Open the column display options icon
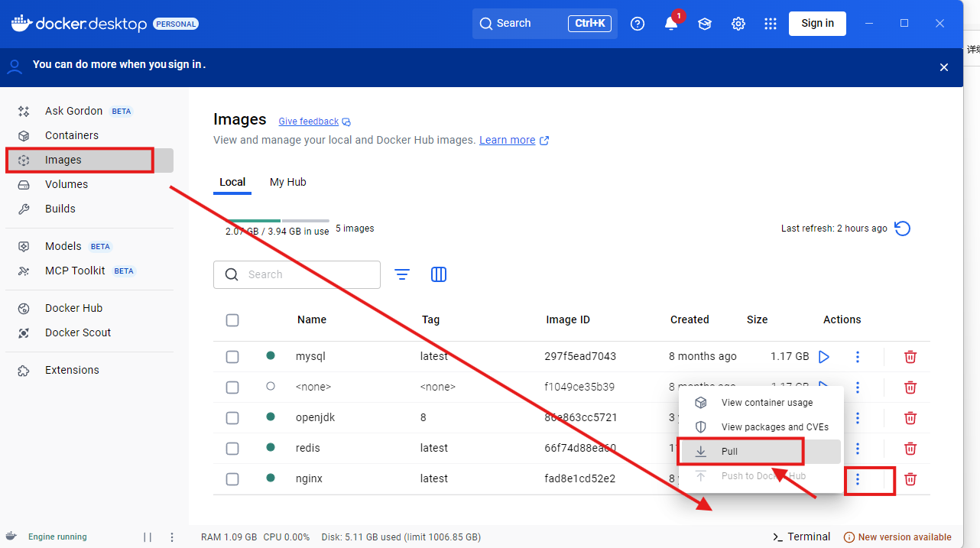The width and height of the screenshot is (980, 548). pos(439,274)
